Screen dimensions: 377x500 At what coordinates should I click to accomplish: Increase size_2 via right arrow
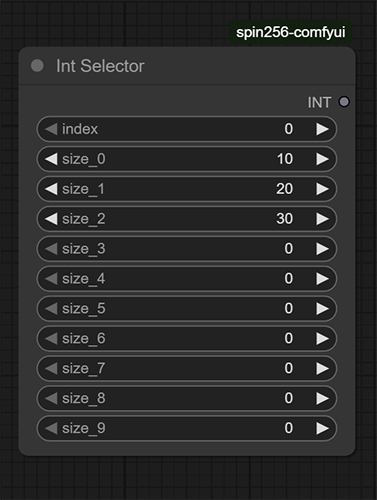point(322,219)
